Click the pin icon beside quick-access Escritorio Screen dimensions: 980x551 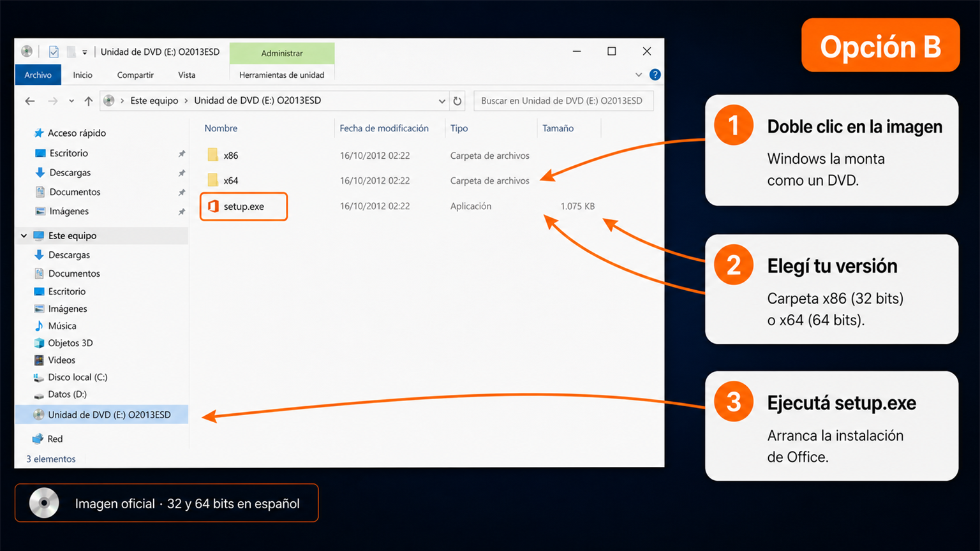coord(182,154)
